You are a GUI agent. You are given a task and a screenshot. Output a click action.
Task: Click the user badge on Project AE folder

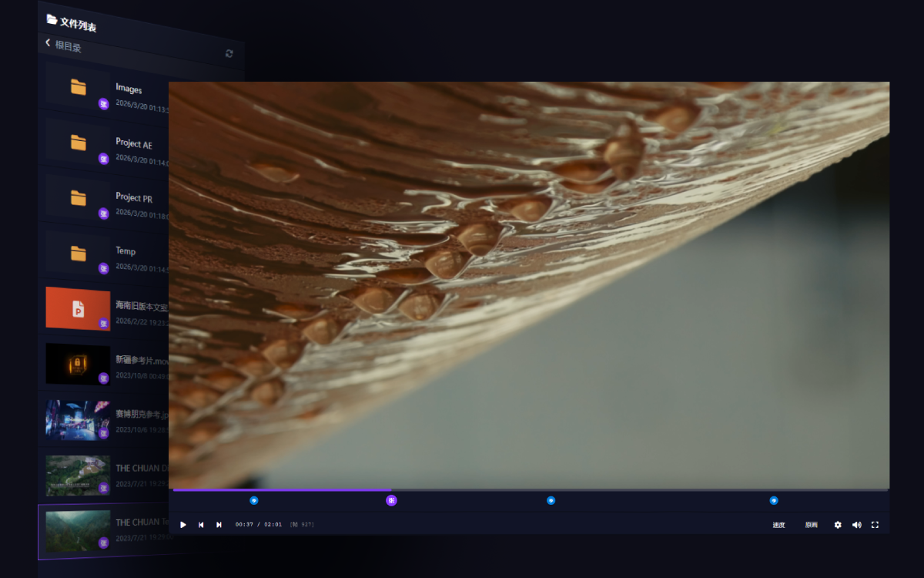(103, 159)
